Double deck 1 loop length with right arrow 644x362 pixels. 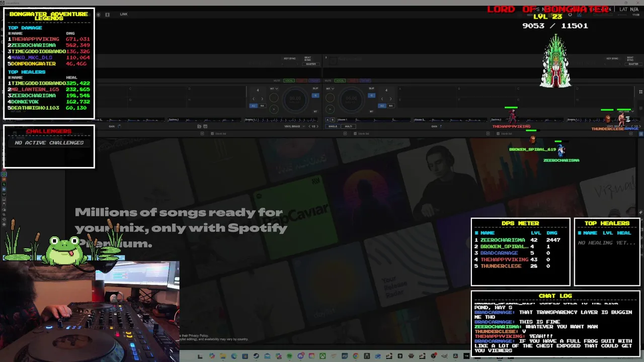[x=262, y=99]
